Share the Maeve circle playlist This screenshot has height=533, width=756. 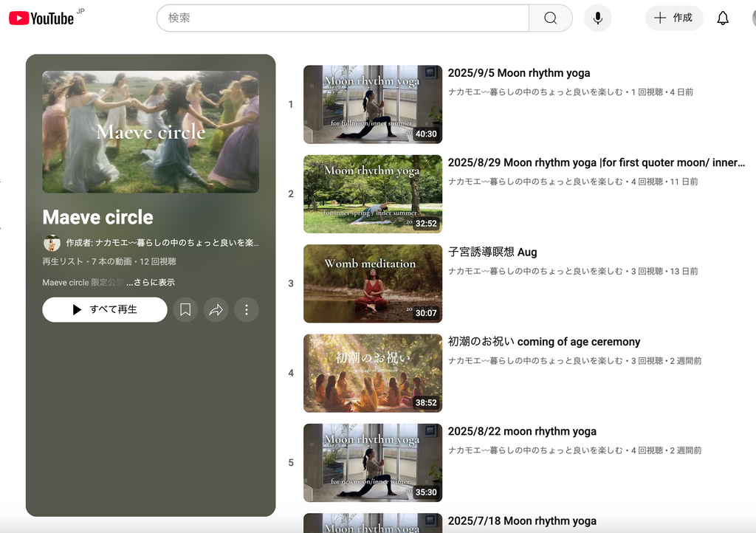pos(216,310)
